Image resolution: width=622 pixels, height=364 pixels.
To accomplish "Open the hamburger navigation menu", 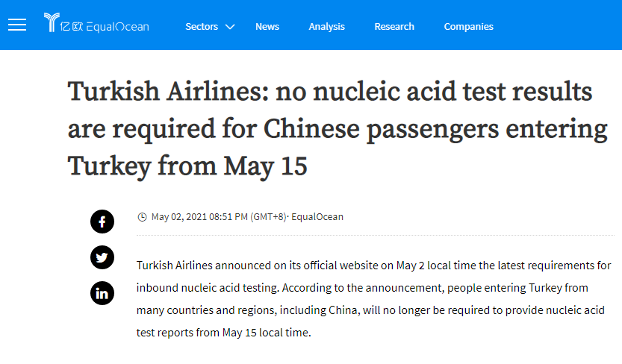I will pyautogui.click(x=17, y=25).
